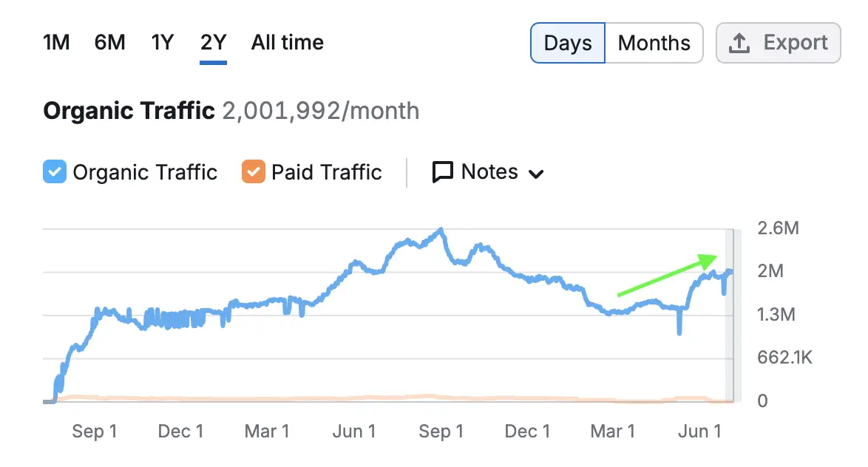Click the Export button
Viewport: 868px width, 467px height.
point(779,43)
